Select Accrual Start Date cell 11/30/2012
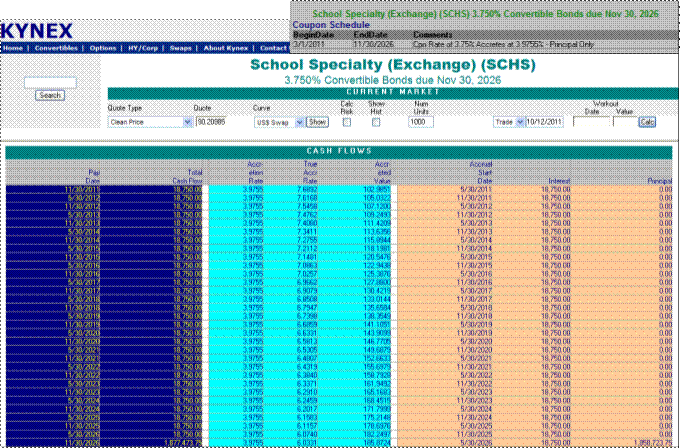 click(474, 215)
